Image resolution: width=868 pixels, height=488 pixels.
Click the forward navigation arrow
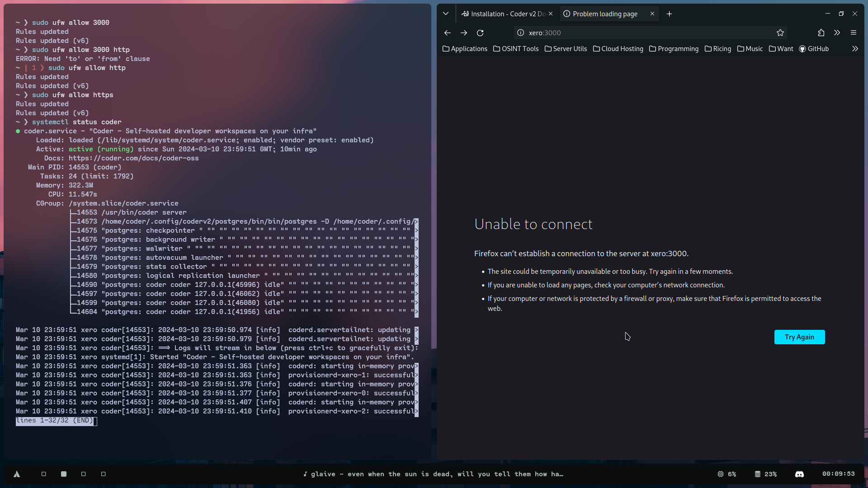[464, 33]
